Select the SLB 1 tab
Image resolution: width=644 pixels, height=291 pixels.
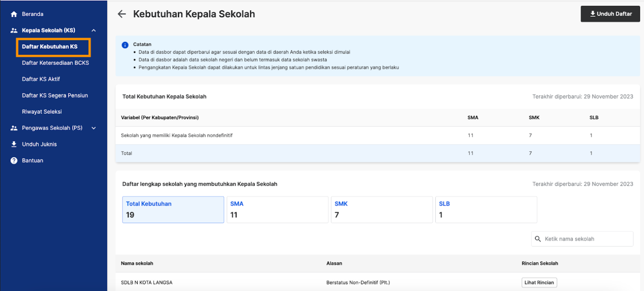click(x=486, y=210)
